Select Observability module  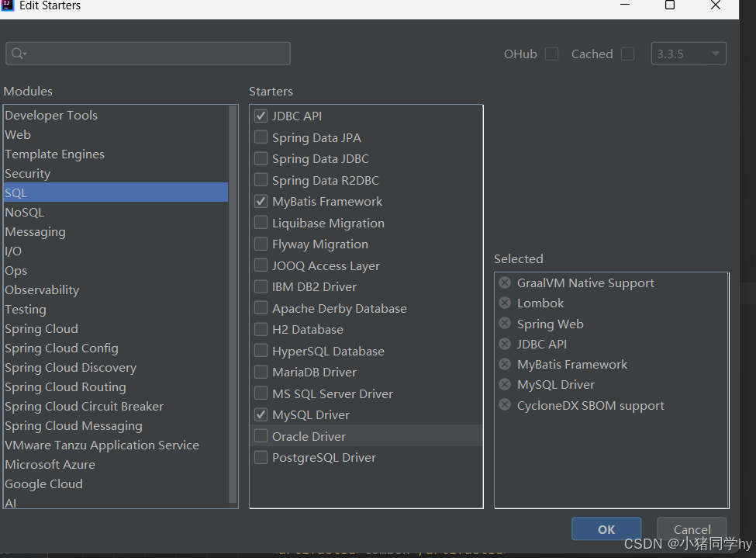116,289
